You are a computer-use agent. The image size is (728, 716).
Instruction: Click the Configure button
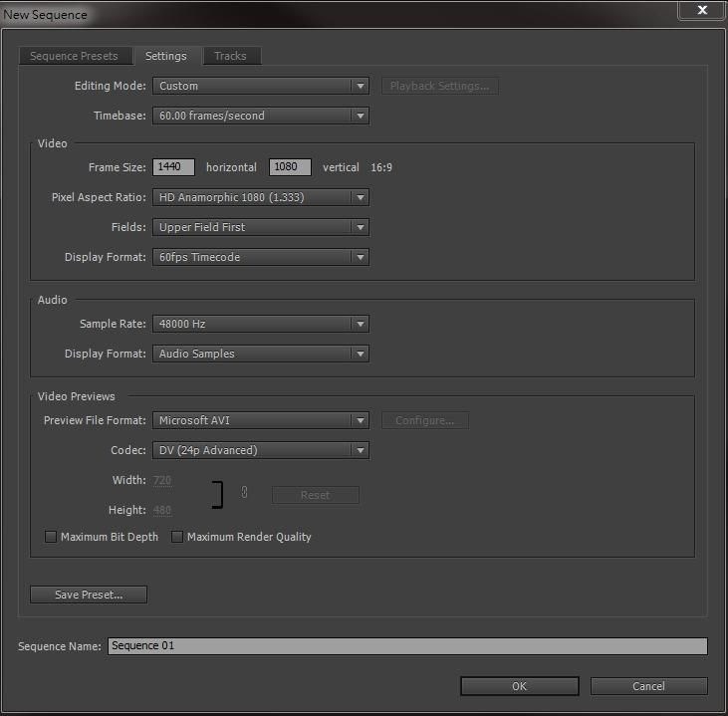tap(425, 420)
